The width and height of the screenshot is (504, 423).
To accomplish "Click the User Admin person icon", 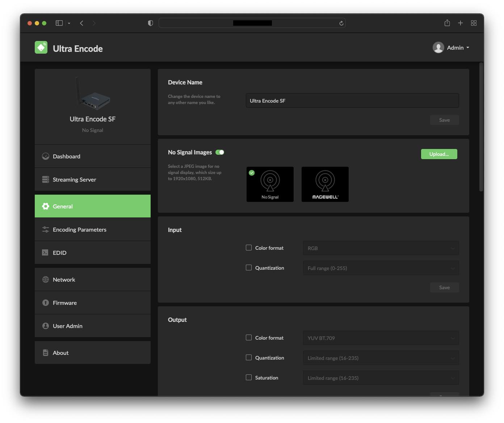I will pos(46,326).
